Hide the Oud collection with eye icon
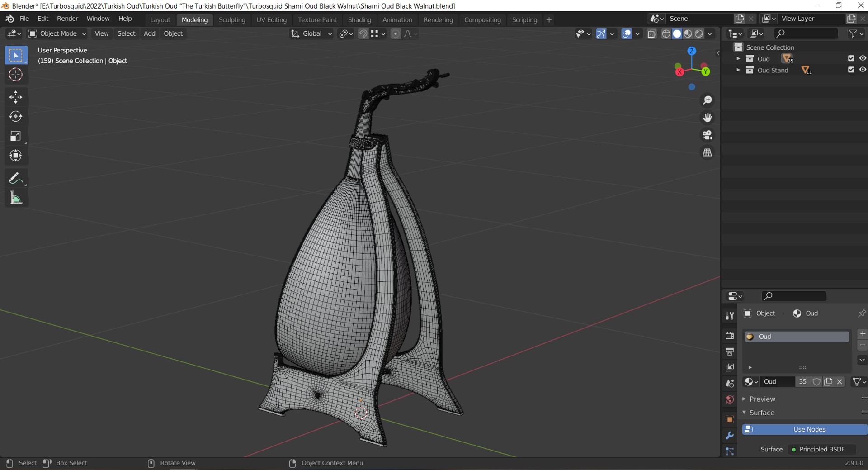This screenshot has width=868, height=470. pos(863,58)
